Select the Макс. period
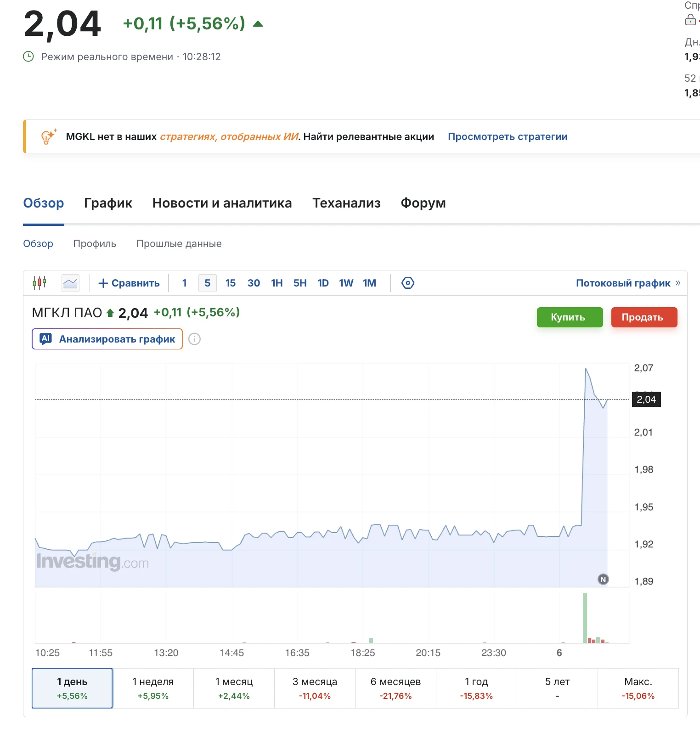Viewport: 700px width, 731px height. (638, 688)
